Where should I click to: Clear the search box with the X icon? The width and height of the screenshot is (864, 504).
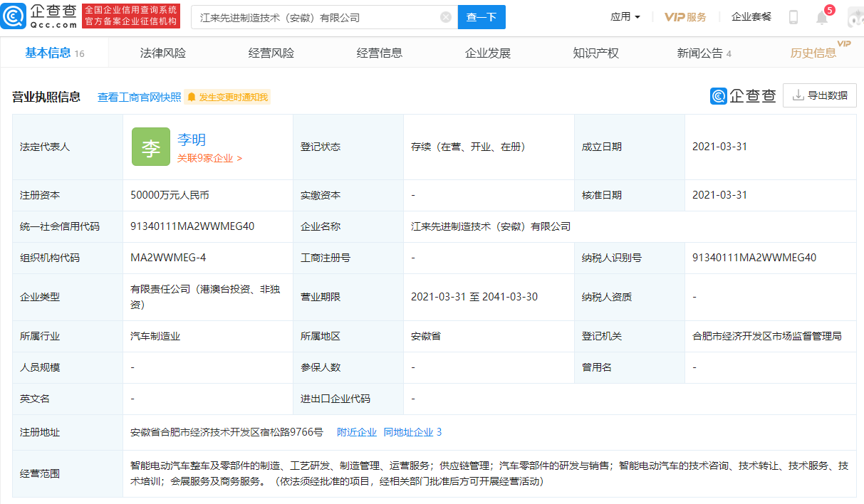click(446, 16)
